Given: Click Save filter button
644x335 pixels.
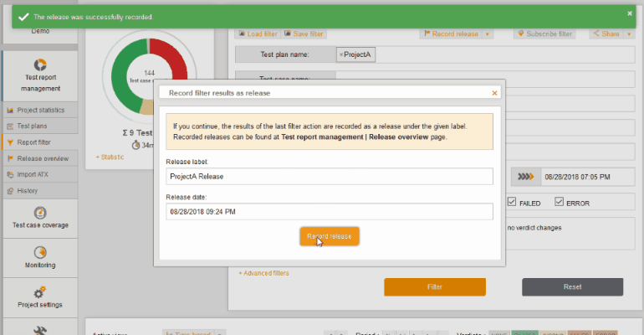Looking at the screenshot, I should pyautogui.click(x=304, y=33).
